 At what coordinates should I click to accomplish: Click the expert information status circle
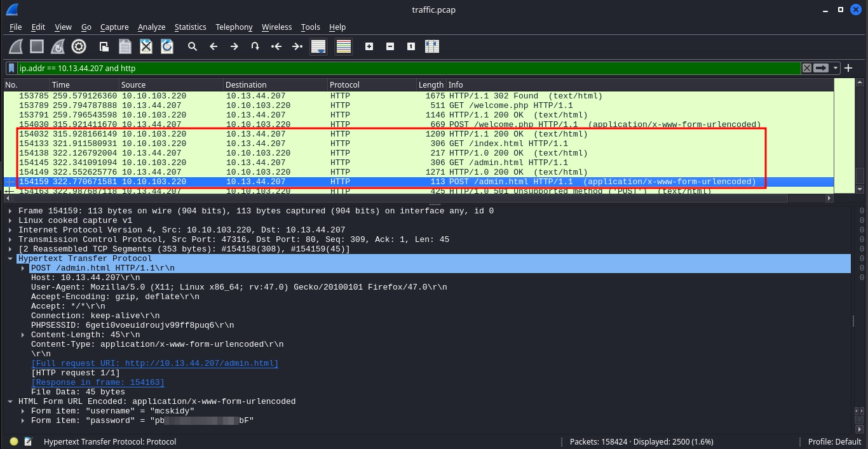[14, 441]
